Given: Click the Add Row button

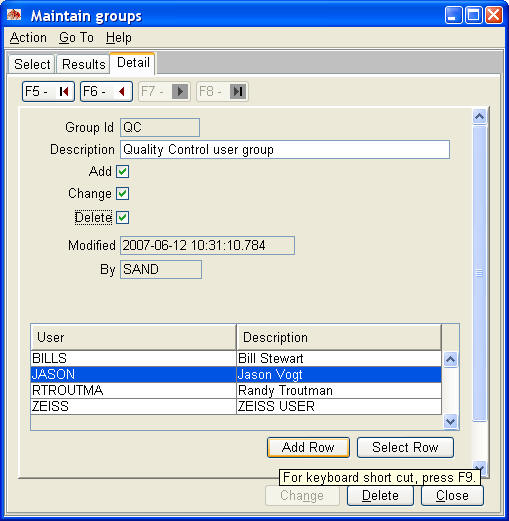Looking at the screenshot, I should (x=308, y=447).
